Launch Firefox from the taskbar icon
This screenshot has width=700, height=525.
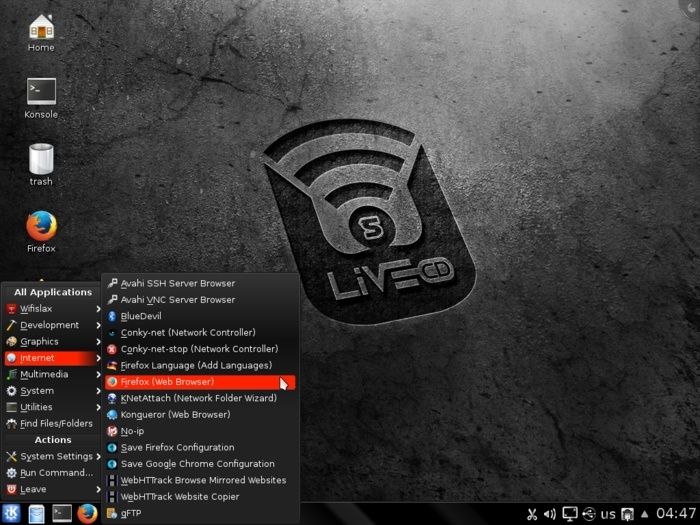point(88,513)
